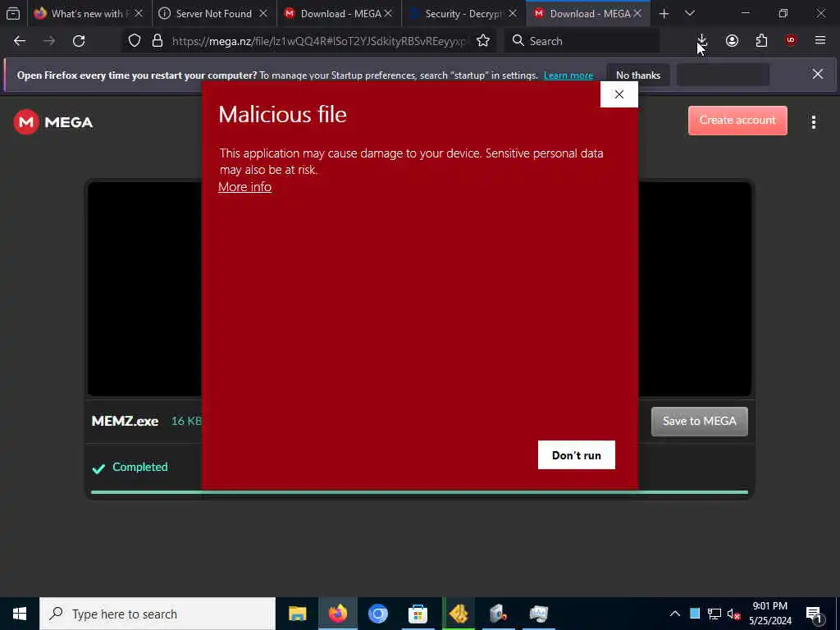
Task: Click the Firefox taskbar icon
Action: click(x=337, y=614)
